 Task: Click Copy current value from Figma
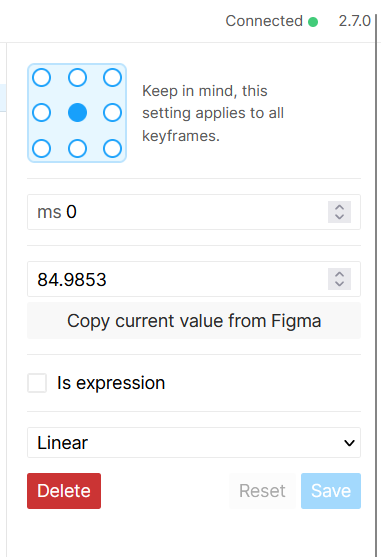click(x=194, y=321)
